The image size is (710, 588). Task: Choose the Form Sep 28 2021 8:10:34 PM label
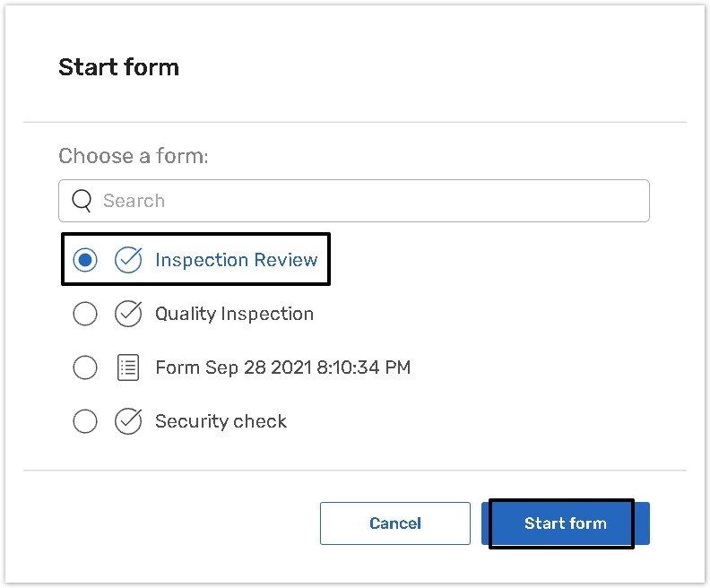282,367
